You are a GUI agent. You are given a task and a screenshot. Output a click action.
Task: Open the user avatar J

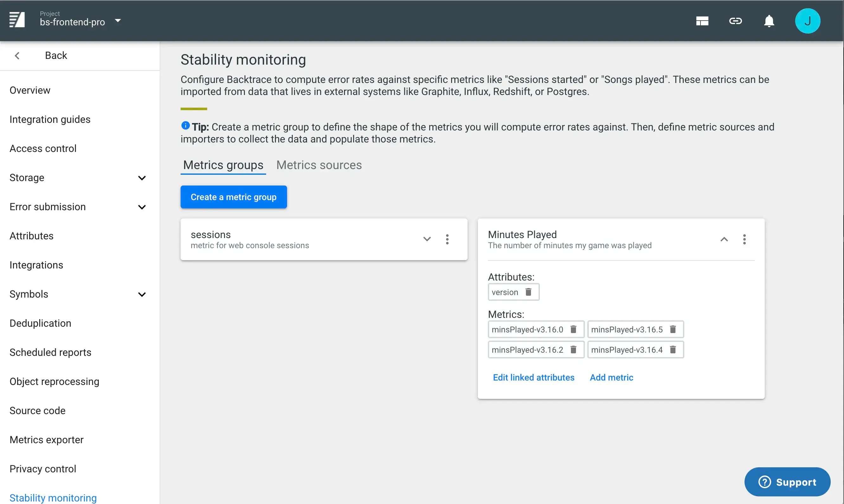(807, 21)
